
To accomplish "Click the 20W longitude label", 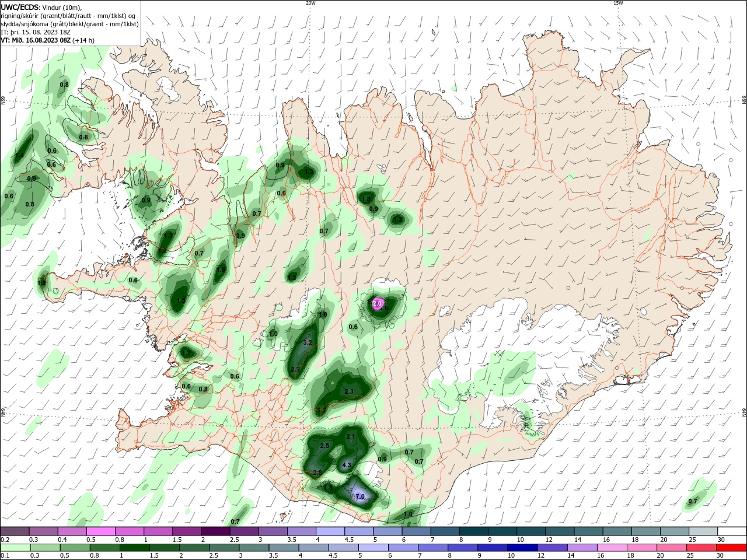I will tap(310, 3).
